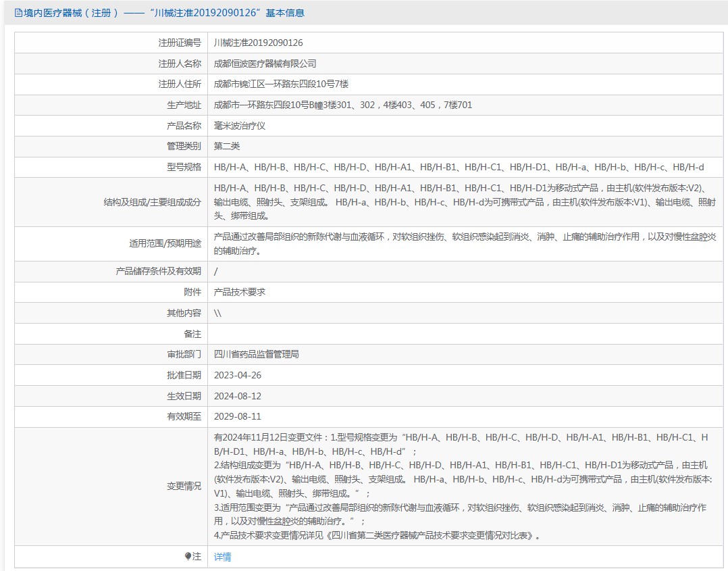This screenshot has height=571, width=728.
Task: Select change item 3 starting 3.适用范围变更为
Action: pyautogui.click(x=460, y=514)
